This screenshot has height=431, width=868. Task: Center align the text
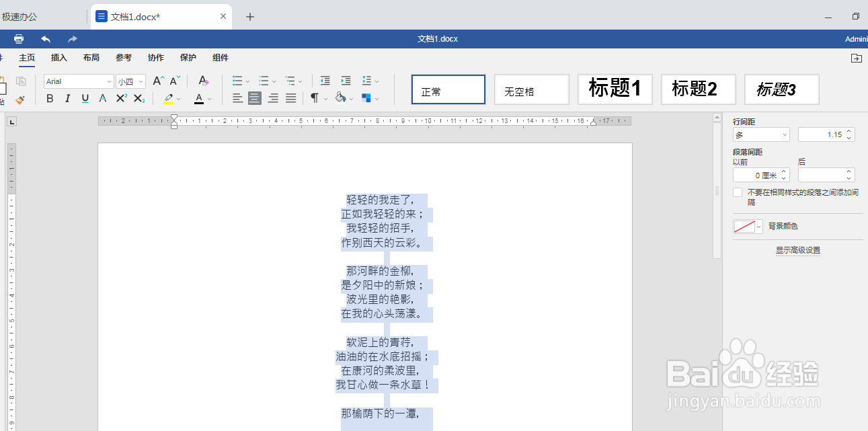255,99
